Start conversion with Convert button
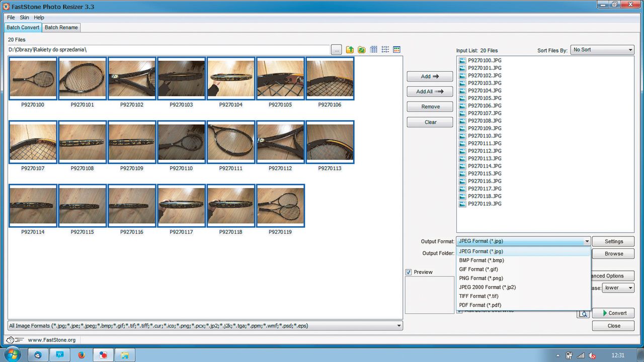The image size is (644, 362). tap(613, 313)
